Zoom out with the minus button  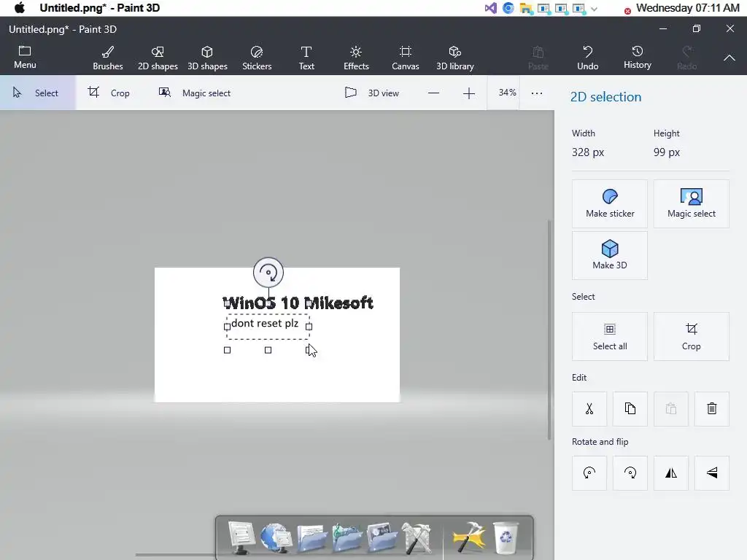coord(433,93)
